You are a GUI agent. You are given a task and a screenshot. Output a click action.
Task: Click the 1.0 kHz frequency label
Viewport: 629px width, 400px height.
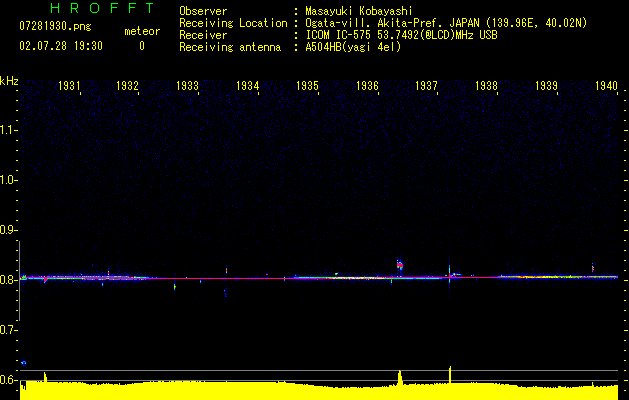pyautogui.click(x=8, y=180)
